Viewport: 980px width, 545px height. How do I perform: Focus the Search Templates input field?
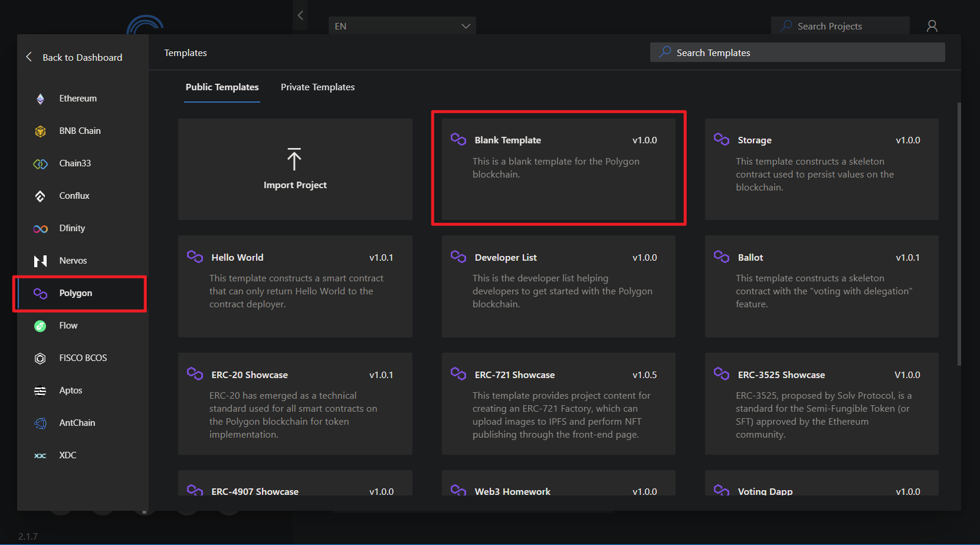point(798,52)
